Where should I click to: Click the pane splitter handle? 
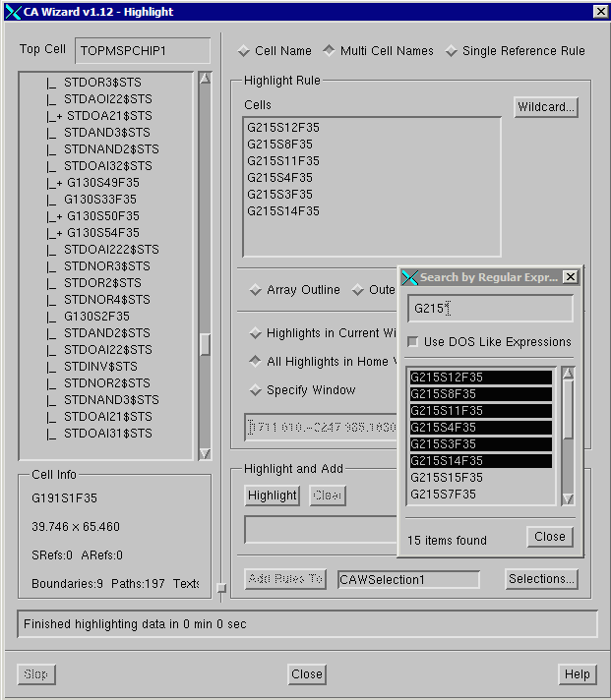pyautogui.click(x=221, y=588)
